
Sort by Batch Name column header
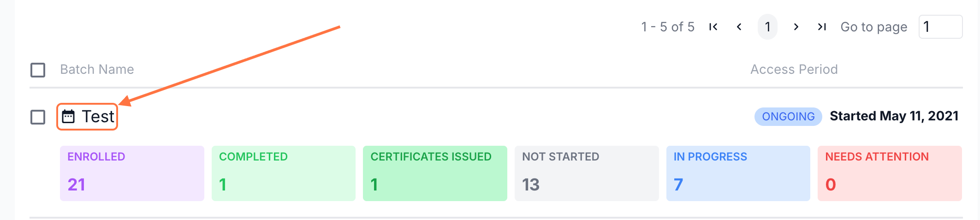(x=97, y=69)
